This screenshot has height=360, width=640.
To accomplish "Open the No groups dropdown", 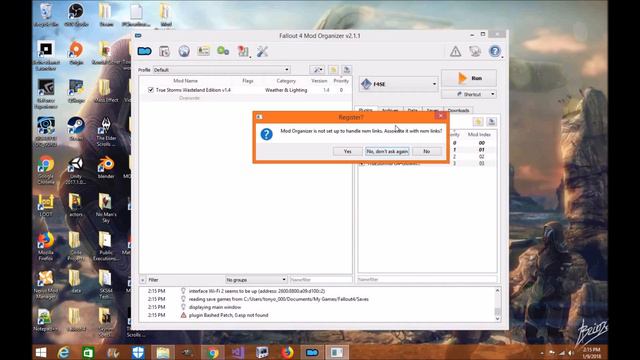I will coord(256,280).
